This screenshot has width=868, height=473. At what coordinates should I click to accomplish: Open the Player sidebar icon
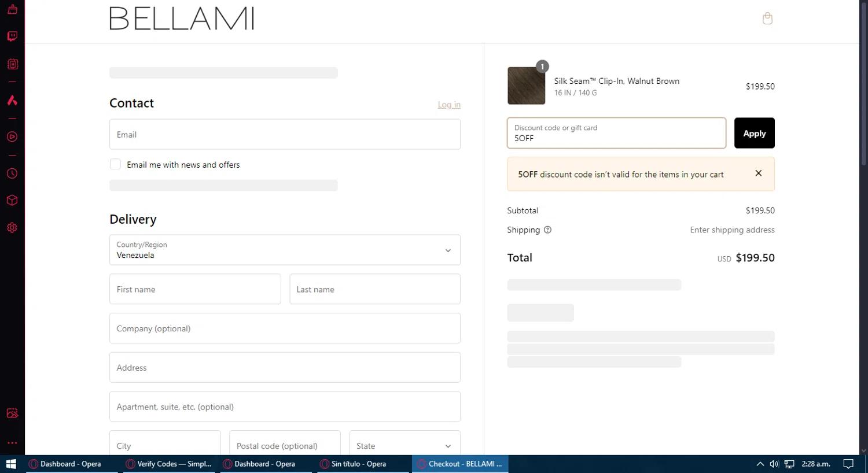[12, 137]
